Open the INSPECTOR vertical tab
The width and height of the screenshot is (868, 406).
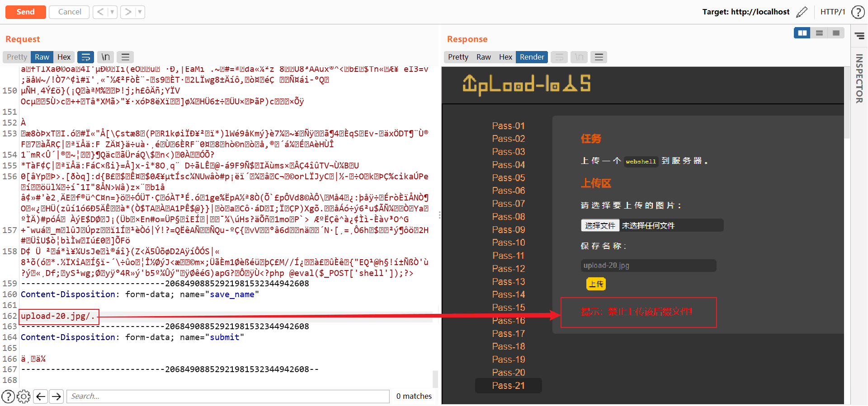point(859,79)
